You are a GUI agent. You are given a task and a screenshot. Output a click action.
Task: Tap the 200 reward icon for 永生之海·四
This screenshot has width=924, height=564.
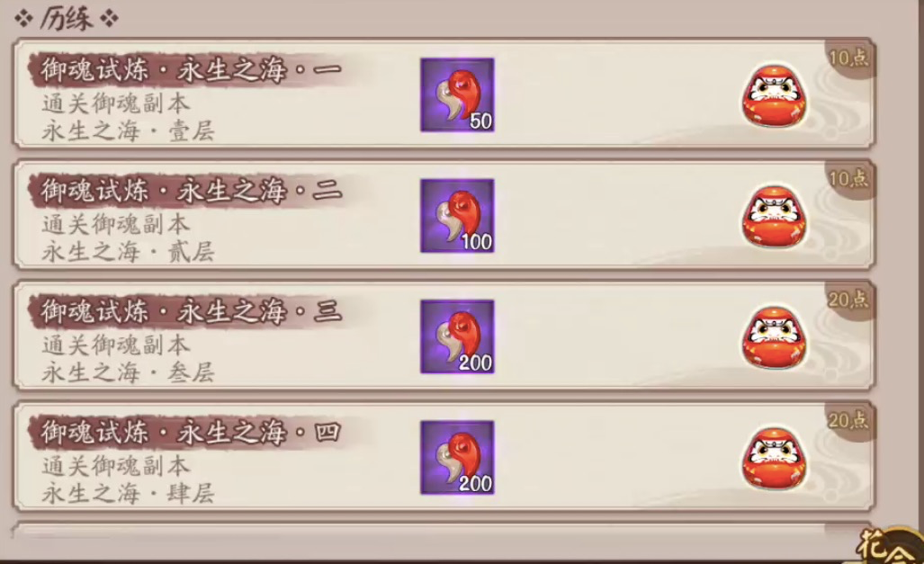tap(457, 457)
